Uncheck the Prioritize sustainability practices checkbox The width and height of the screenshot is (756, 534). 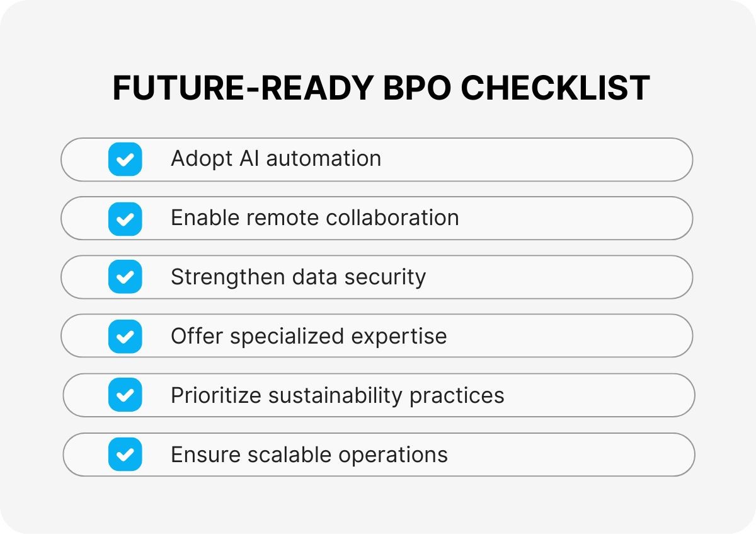click(125, 395)
